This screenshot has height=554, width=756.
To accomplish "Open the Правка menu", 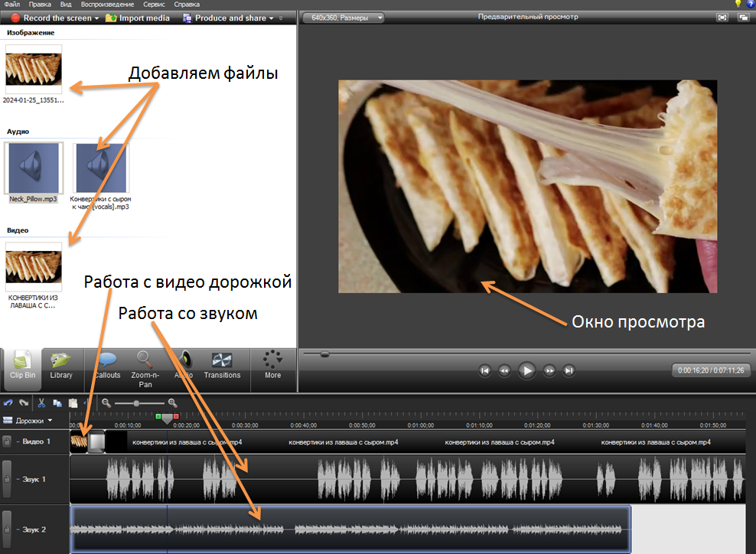I will [40, 5].
